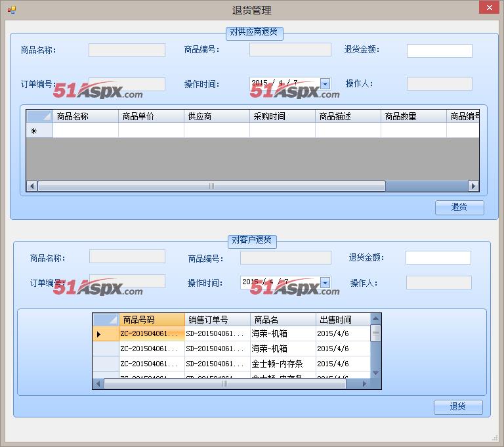The height and width of the screenshot is (447, 504).
Task: Click left arrow of supplier grid horizontal scrollbar
Action: [x=31, y=186]
